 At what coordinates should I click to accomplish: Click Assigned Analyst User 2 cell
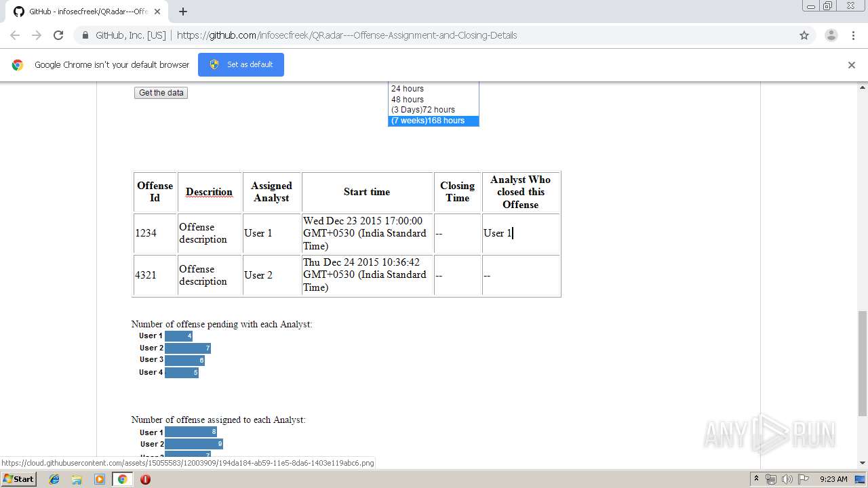tap(271, 275)
